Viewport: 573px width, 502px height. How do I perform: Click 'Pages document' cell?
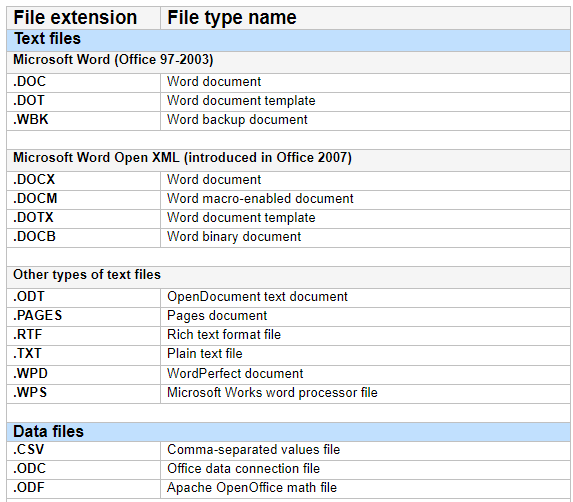pyautogui.click(x=365, y=316)
